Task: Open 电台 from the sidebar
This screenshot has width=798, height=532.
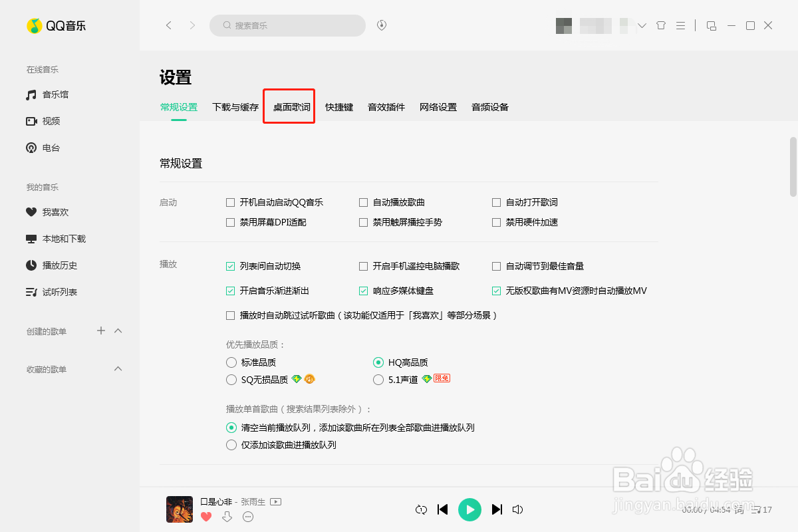Action: pos(50,147)
